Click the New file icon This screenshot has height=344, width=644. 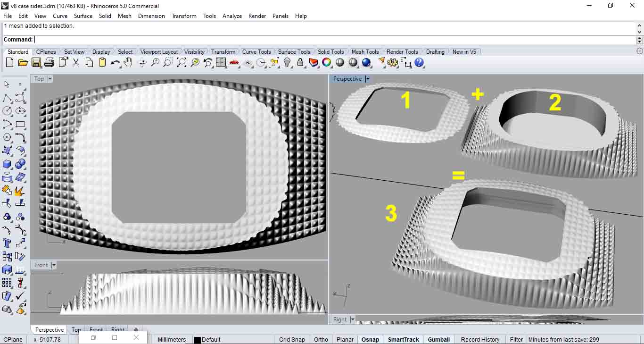(9, 62)
